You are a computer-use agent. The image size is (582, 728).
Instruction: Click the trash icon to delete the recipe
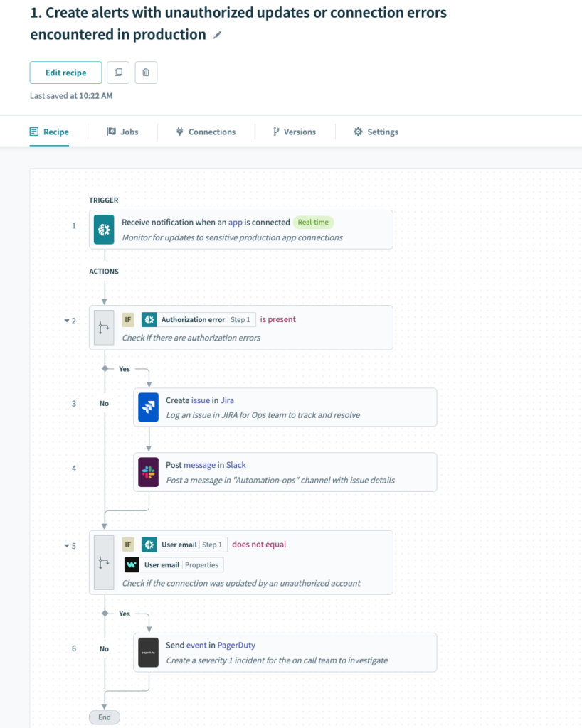pos(145,72)
